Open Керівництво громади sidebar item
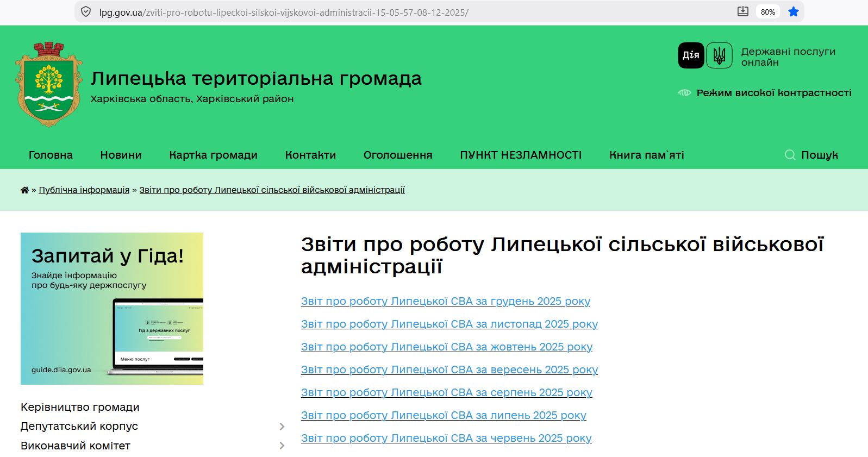Viewport: 868px width, 457px height. click(x=80, y=407)
